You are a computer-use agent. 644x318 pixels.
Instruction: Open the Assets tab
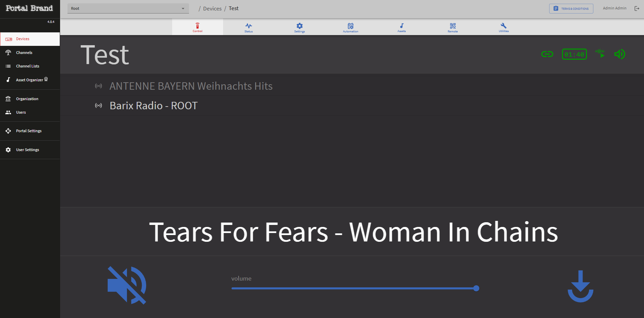402,27
